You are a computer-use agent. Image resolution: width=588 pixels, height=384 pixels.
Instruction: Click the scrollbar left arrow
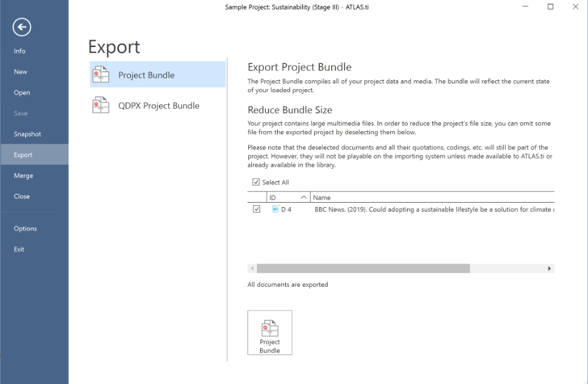pyautogui.click(x=252, y=269)
